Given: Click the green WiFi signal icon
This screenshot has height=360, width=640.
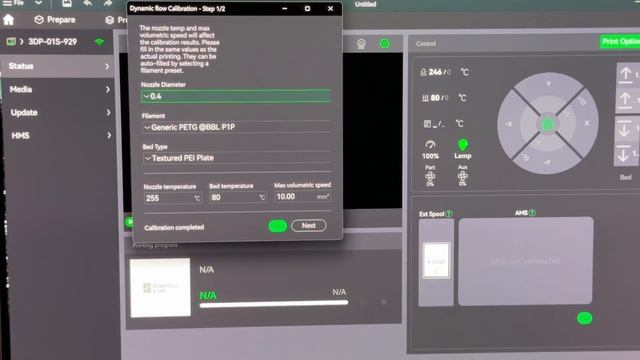Looking at the screenshot, I should click(x=99, y=42).
